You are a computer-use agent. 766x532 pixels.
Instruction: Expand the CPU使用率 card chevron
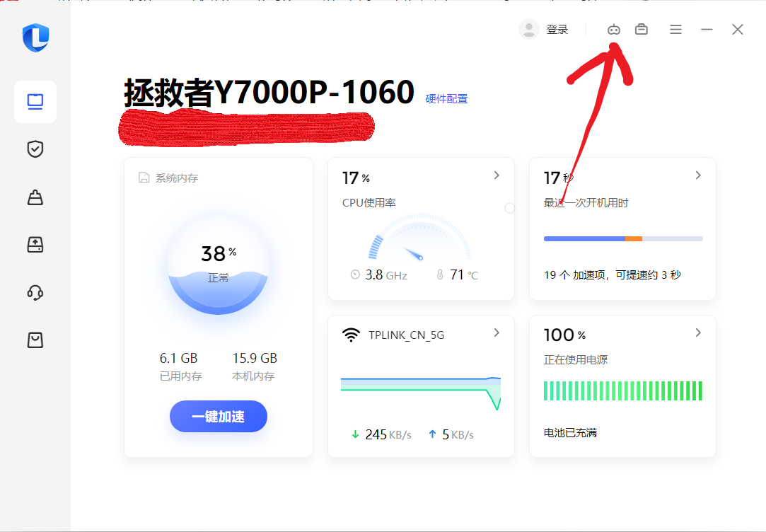pos(497,175)
